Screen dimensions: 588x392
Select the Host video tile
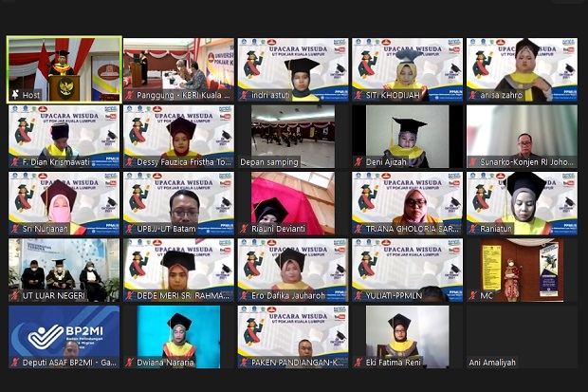coord(64,69)
